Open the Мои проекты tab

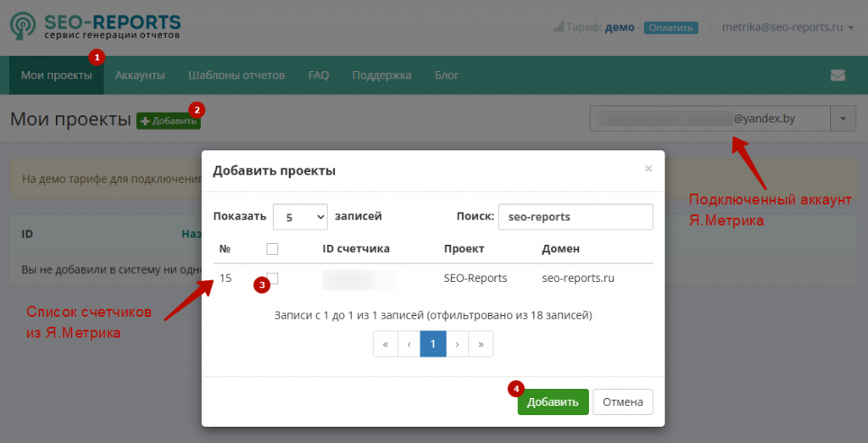click(57, 75)
